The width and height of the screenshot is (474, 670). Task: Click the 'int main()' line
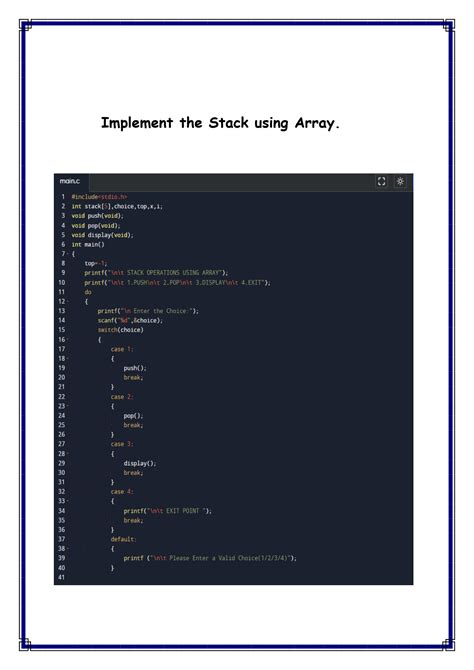88,244
